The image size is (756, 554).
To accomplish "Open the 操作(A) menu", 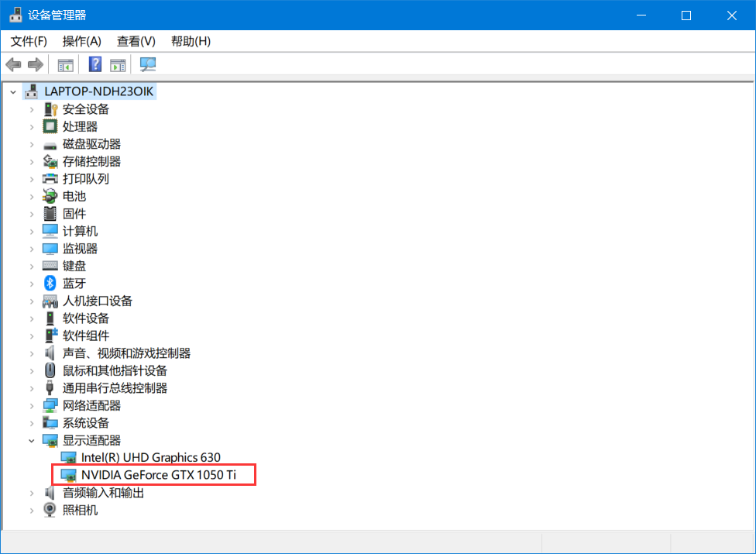I will click(x=81, y=42).
